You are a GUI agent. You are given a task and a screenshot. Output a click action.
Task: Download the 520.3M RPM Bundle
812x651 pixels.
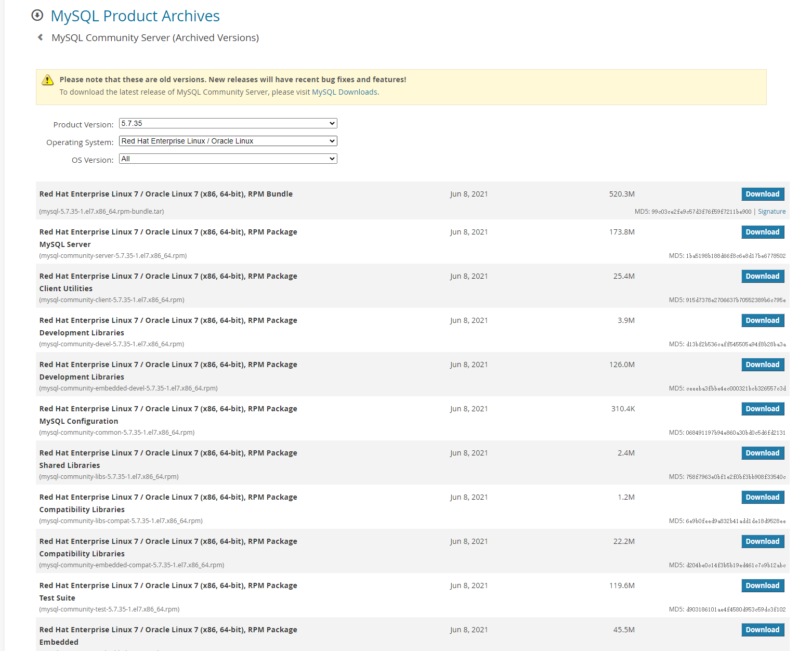[x=763, y=194]
